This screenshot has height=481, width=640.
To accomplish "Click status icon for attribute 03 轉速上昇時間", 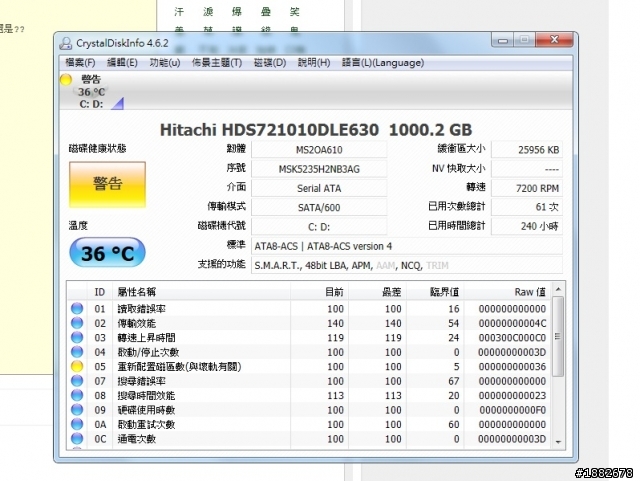I will click(77, 338).
